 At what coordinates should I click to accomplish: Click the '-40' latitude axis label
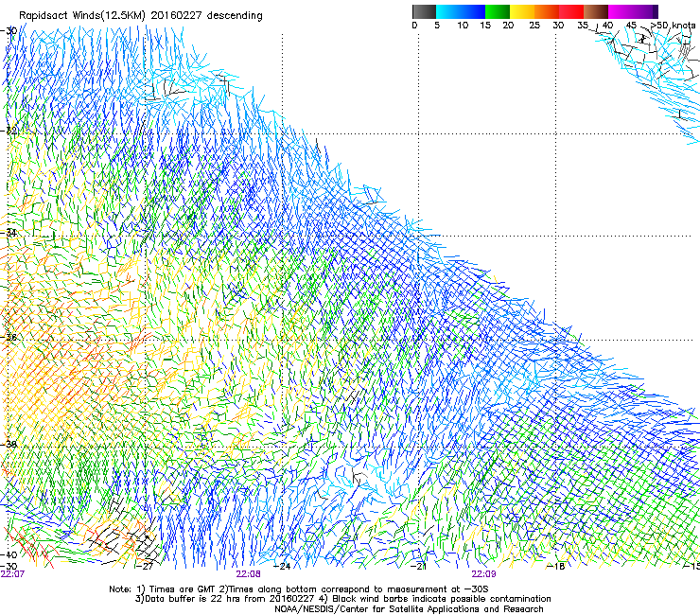pos(9,554)
